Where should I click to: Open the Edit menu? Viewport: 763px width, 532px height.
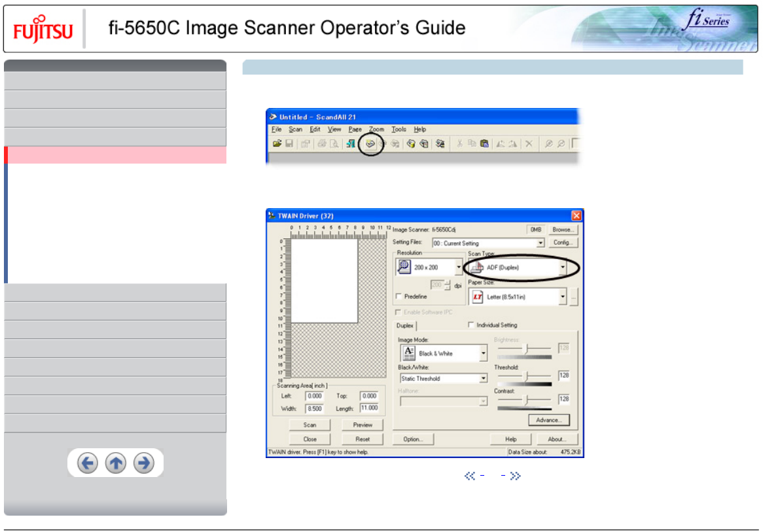315,130
